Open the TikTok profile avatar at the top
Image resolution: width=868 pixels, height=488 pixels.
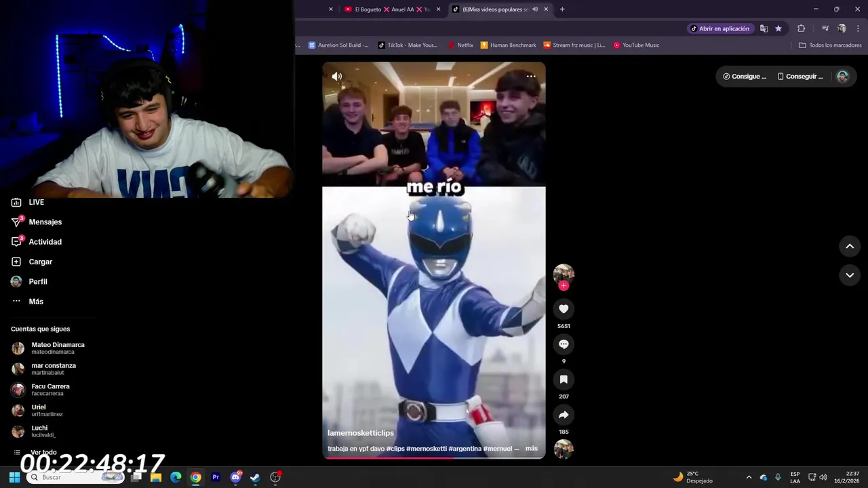[842, 77]
